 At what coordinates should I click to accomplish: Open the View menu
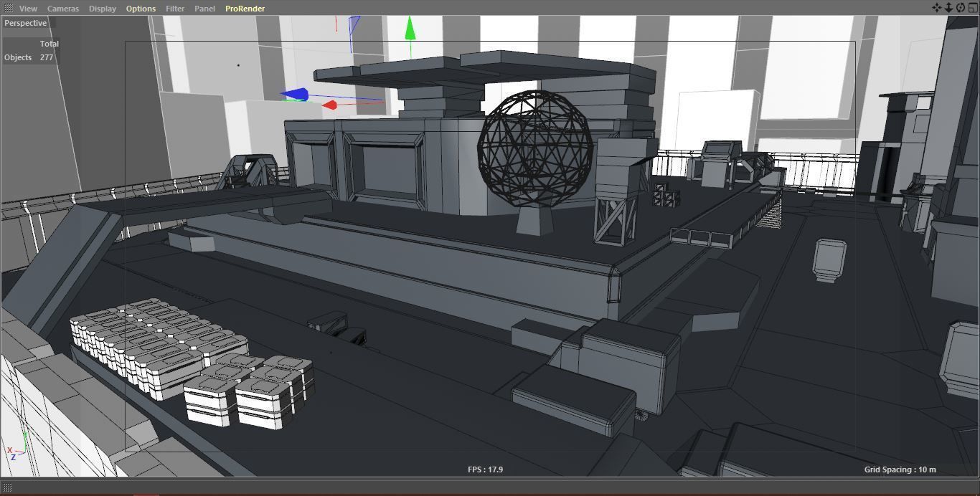click(x=28, y=9)
